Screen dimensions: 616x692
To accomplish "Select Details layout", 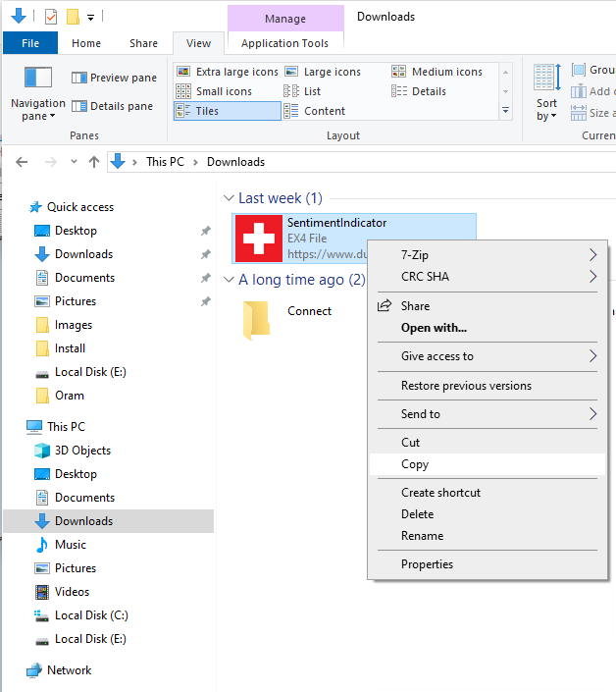I will point(419,91).
